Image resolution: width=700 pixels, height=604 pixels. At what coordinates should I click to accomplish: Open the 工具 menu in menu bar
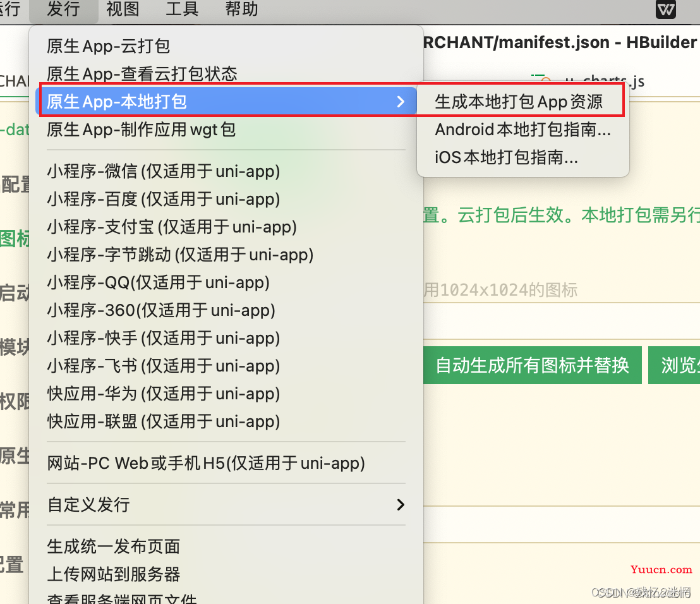(x=182, y=8)
